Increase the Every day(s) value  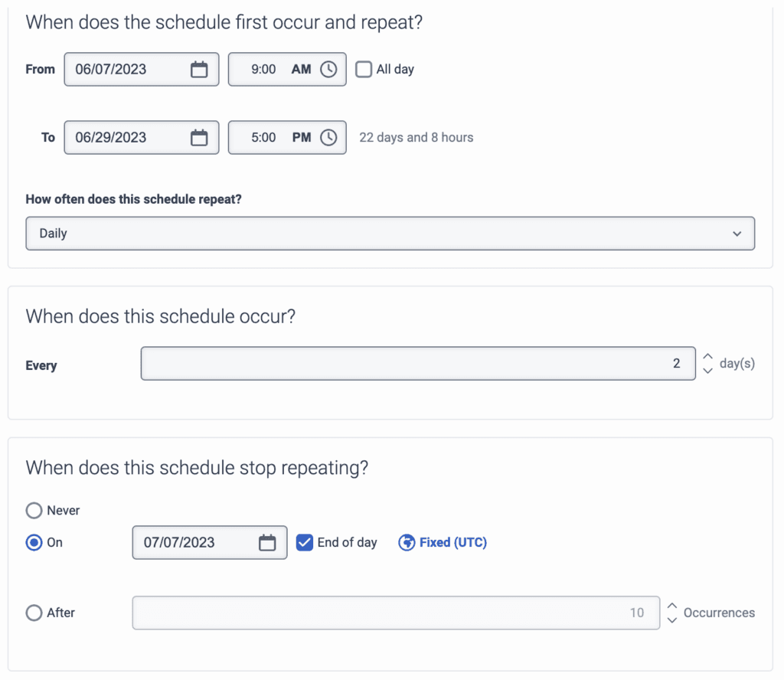(x=707, y=357)
